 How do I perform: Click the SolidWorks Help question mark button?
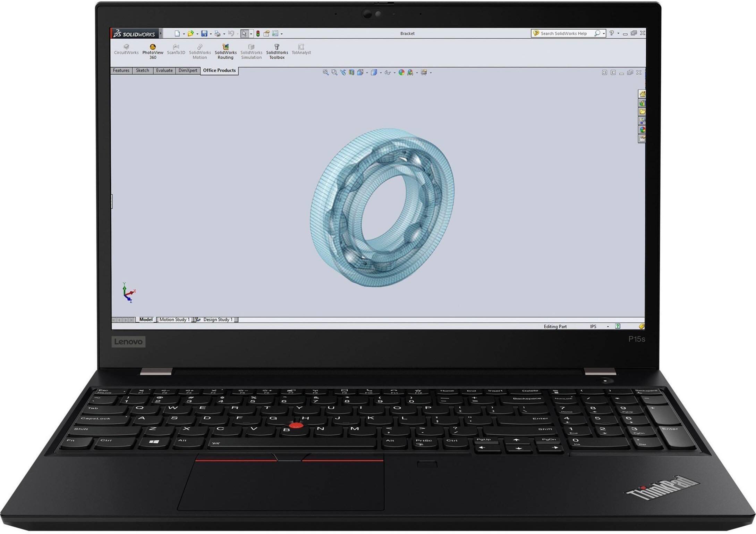612,33
